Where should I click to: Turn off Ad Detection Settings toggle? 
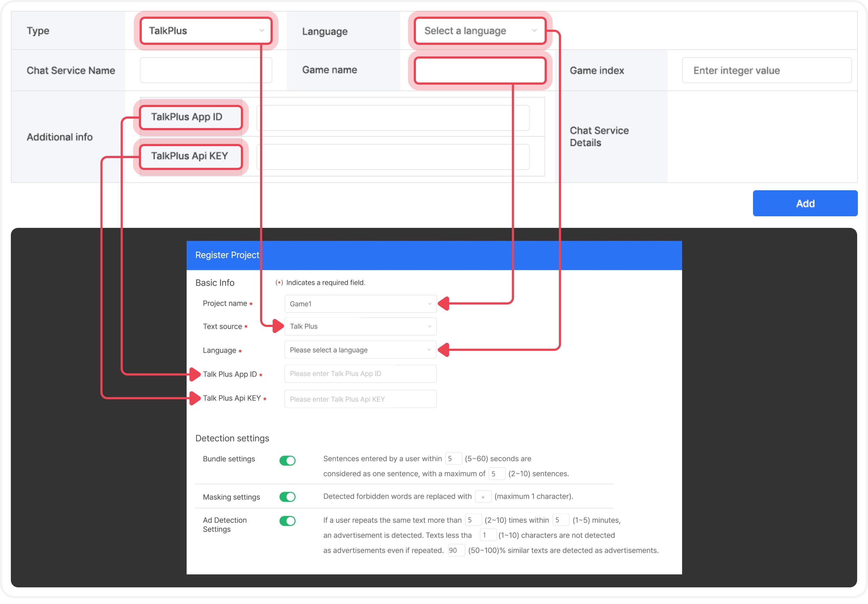point(287,521)
